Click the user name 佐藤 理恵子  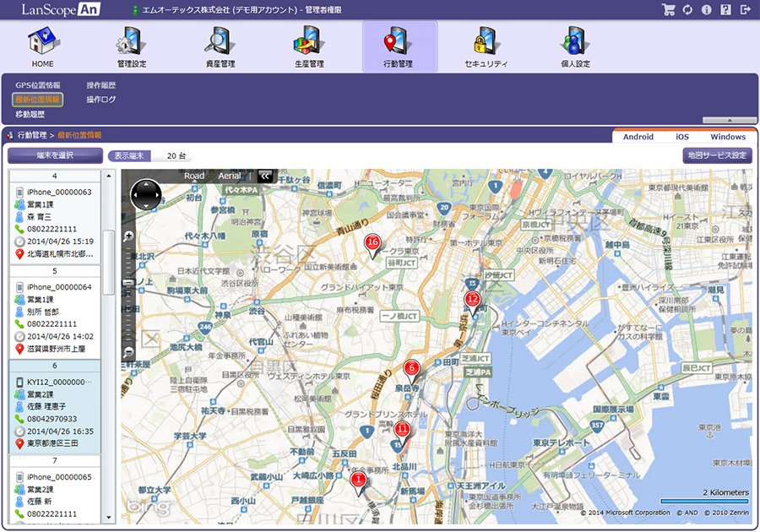coord(46,406)
